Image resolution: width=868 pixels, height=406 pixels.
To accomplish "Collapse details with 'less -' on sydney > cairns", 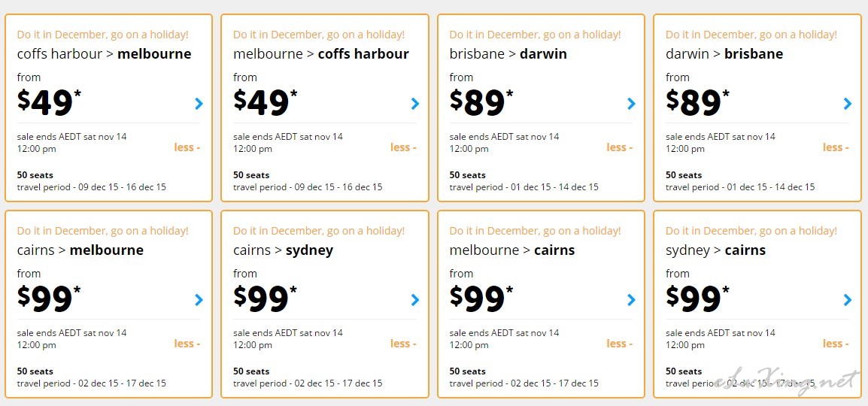I will point(836,344).
